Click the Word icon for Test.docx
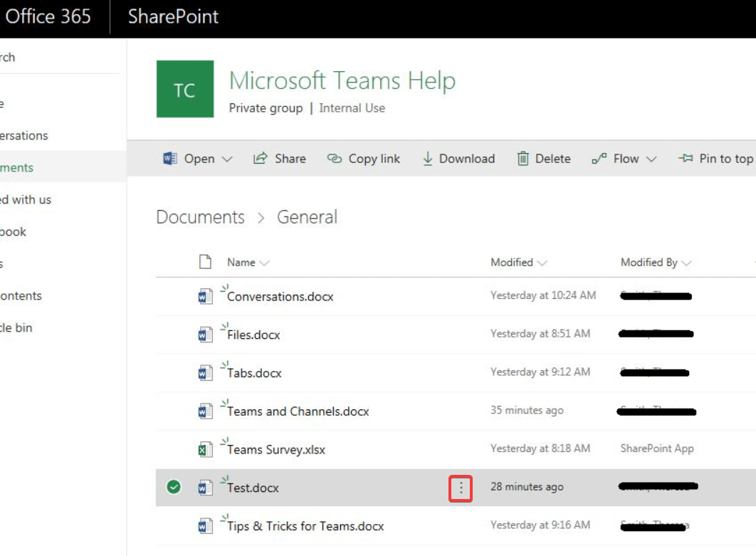Viewport: 756px width, 556px height. [x=206, y=488]
